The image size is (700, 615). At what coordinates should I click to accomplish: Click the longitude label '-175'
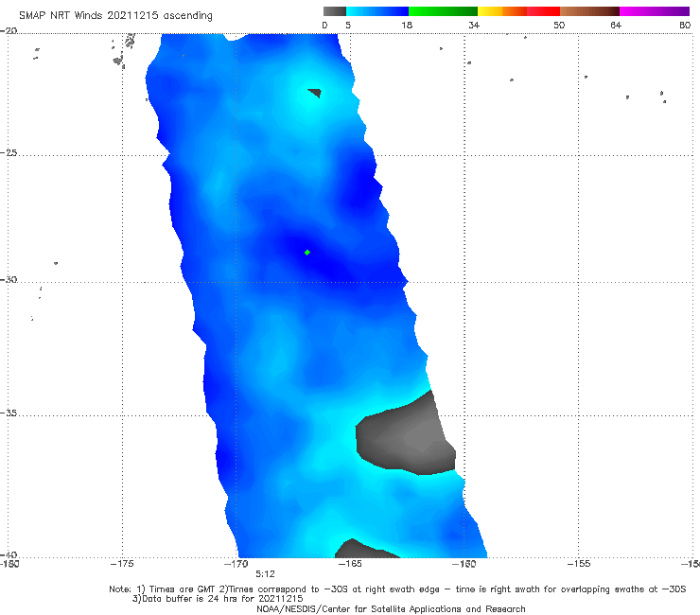122,564
